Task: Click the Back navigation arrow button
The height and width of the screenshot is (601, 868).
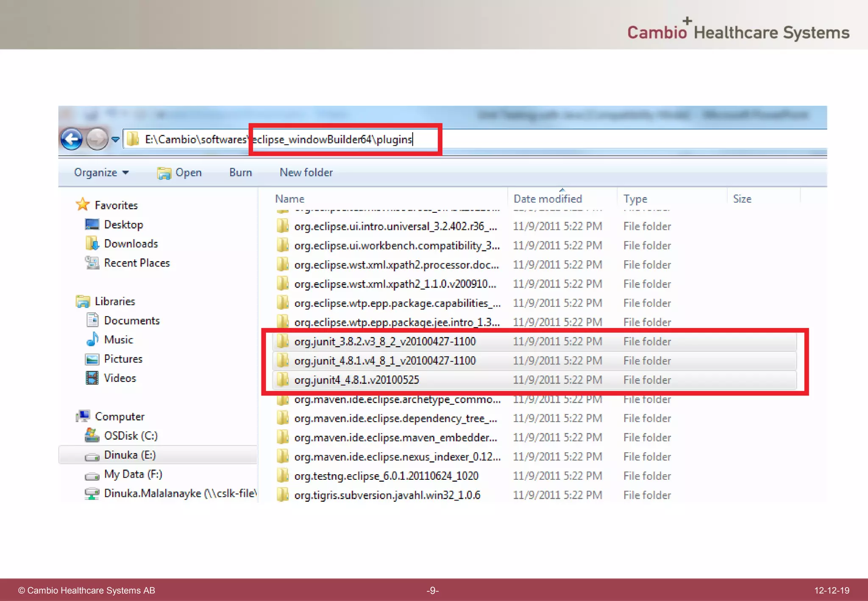Action: pos(71,139)
